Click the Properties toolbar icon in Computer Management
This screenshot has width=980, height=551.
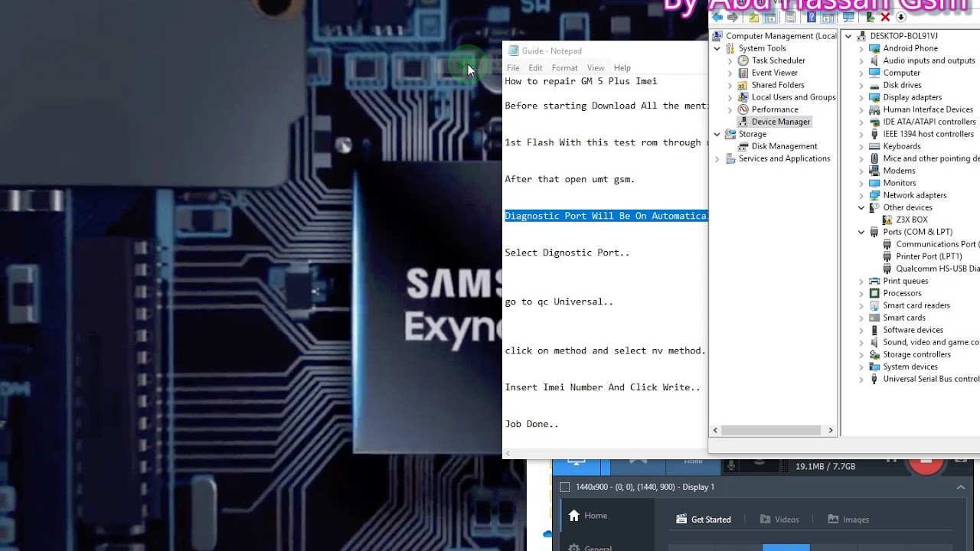[791, 17]
